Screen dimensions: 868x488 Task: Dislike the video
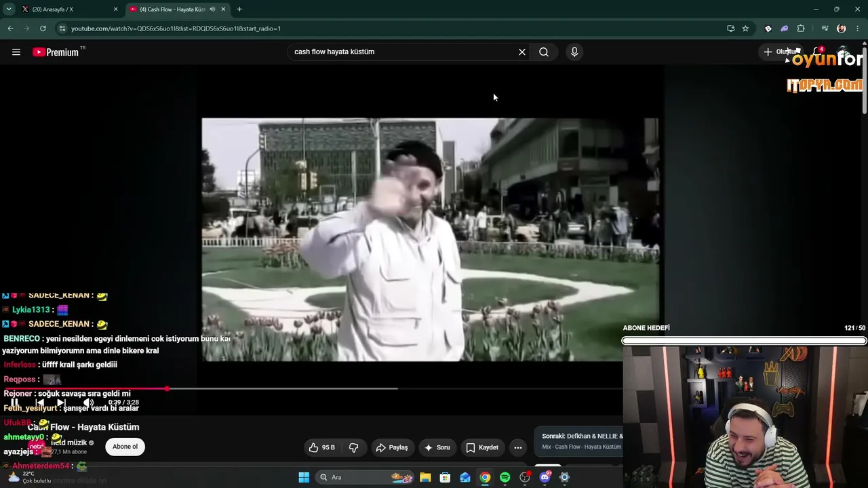tap(353, 447)
